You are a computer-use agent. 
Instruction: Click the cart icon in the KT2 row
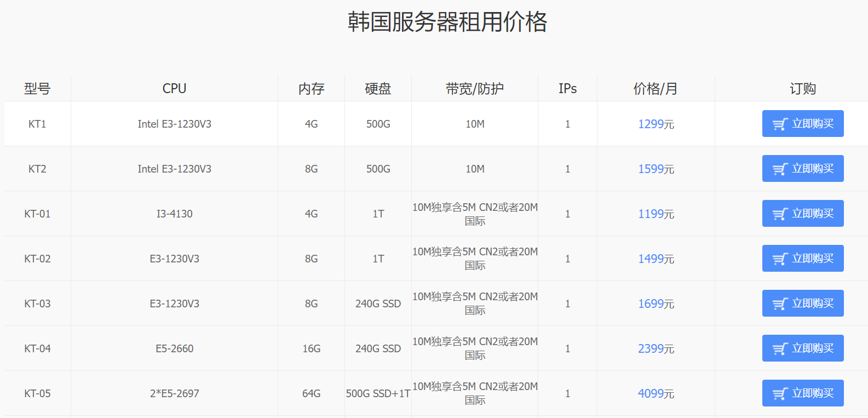[x=780, y=169]
